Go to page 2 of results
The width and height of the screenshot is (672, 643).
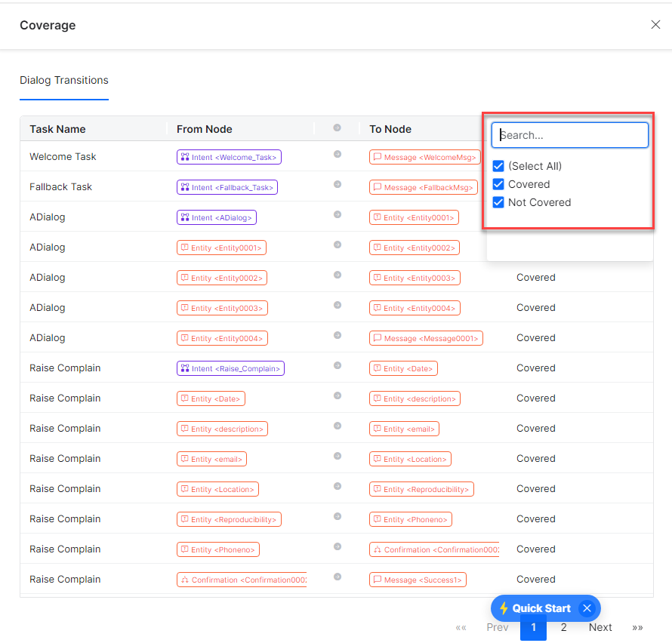point(563,627)
